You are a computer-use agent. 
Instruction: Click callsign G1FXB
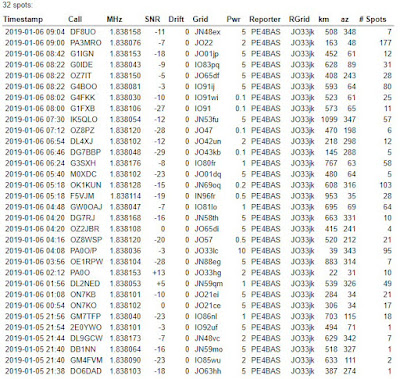(83, 109)
